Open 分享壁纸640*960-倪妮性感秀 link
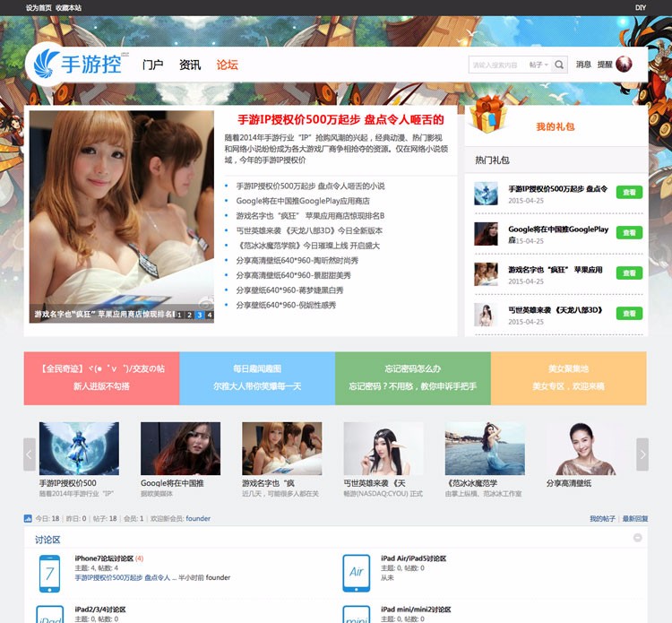 click(286, 305)
